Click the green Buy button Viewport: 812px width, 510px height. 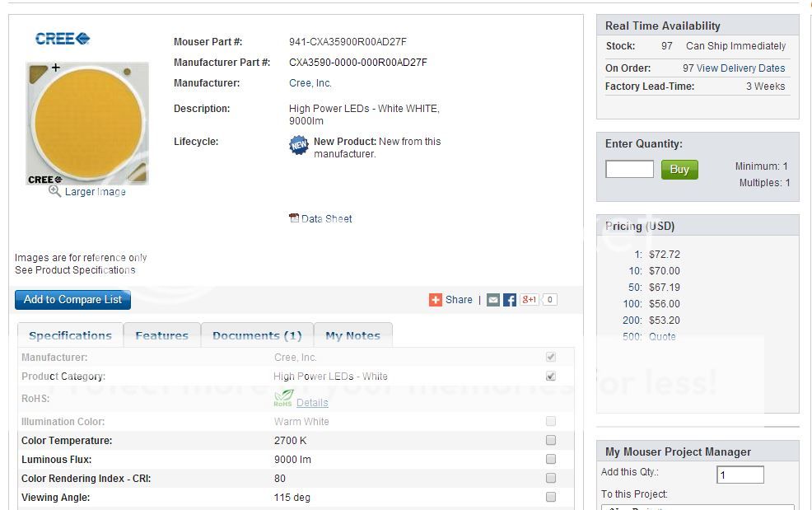tap(679, 170)
